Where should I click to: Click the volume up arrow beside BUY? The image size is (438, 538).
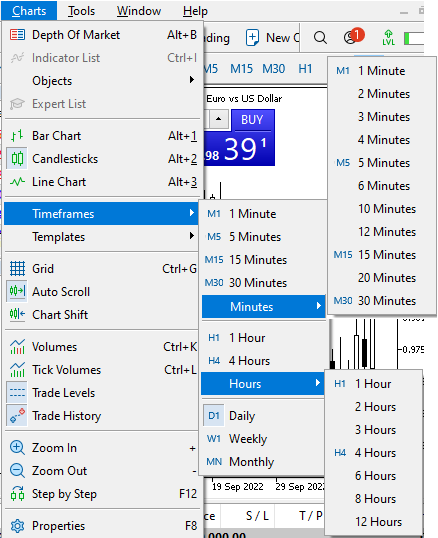point(218,119)
